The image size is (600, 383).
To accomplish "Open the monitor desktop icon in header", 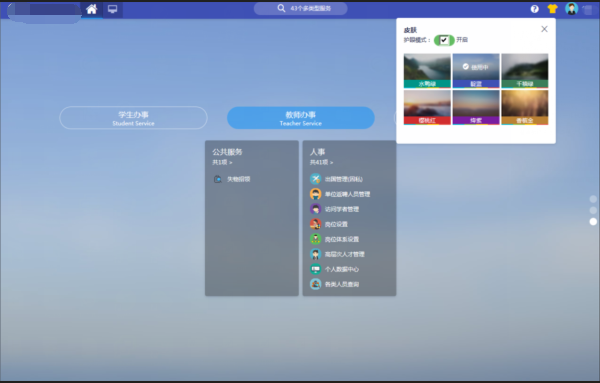I will [112, 9].
